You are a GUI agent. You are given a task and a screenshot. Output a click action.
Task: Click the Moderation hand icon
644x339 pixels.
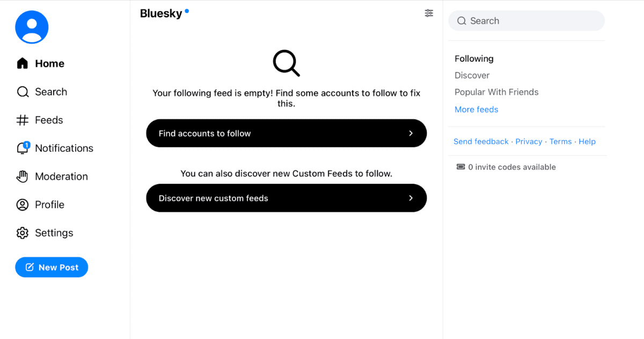tap(23, 177)
